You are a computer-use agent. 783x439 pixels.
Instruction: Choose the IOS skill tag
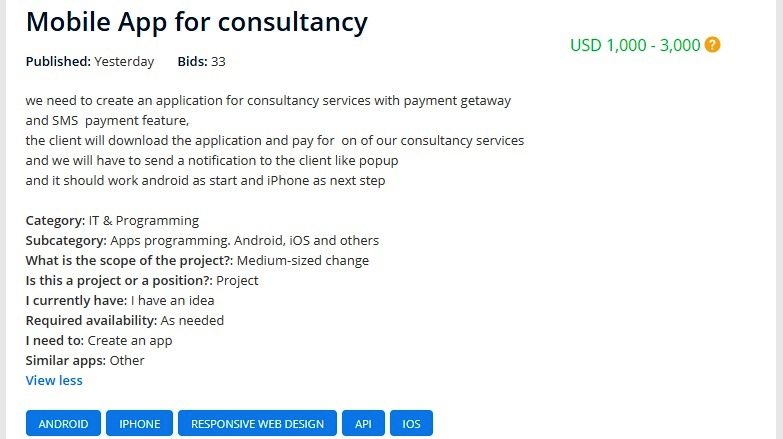click(411, 424)
